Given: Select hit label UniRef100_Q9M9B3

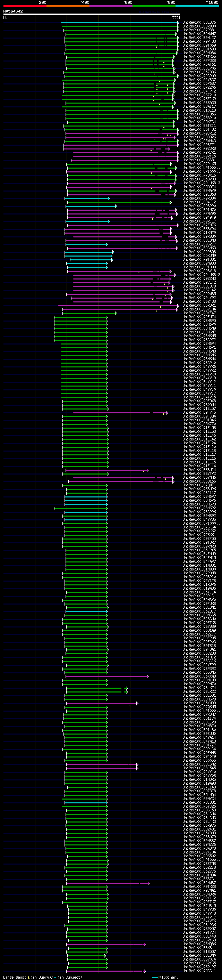Looking at the screenshot, I should pyautogui.click(x=199, y=263).
